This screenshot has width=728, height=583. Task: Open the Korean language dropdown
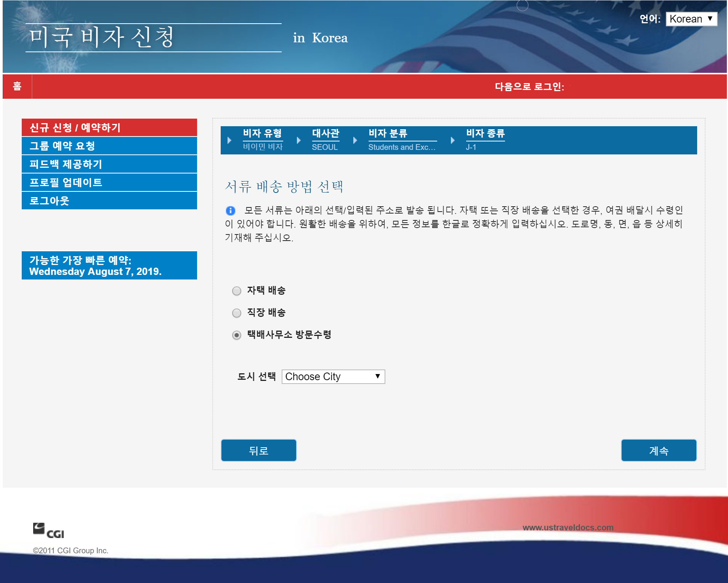[691, 19]
